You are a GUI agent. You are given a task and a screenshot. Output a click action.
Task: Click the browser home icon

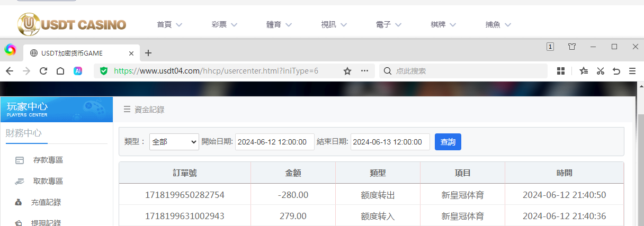click(x=60, y=71)
